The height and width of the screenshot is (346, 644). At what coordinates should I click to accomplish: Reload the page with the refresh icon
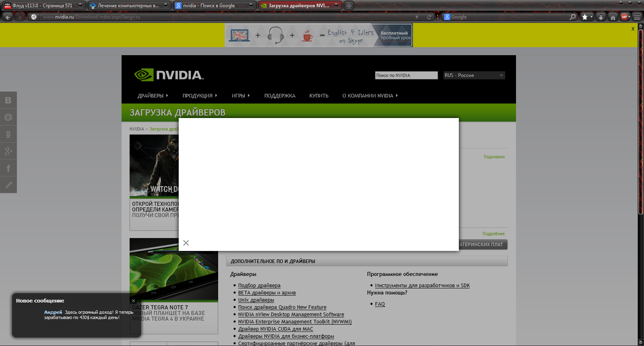(x=429, y=17)
